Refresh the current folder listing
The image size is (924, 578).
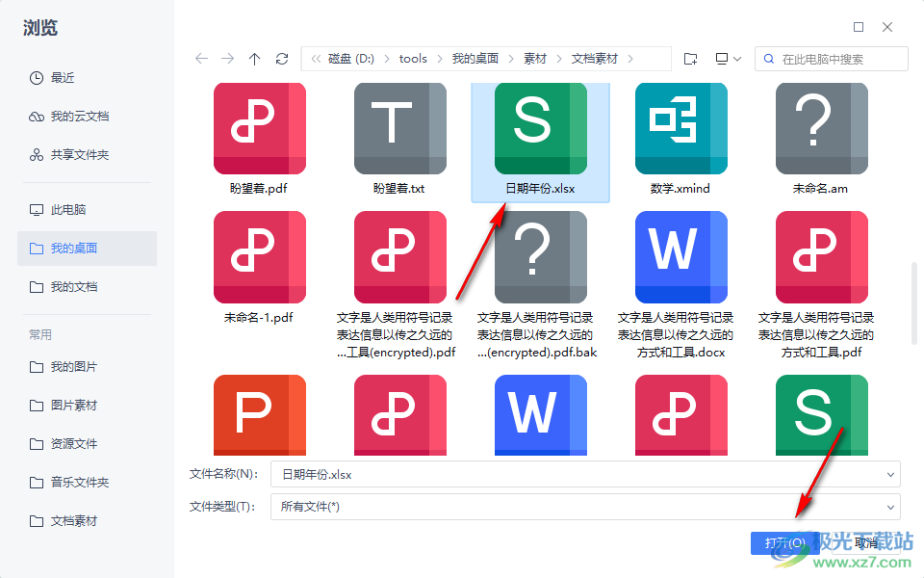(x=282, y=59)
